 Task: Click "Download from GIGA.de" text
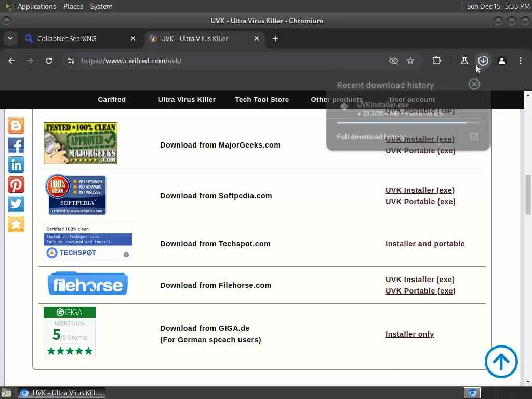click(205, 328)
